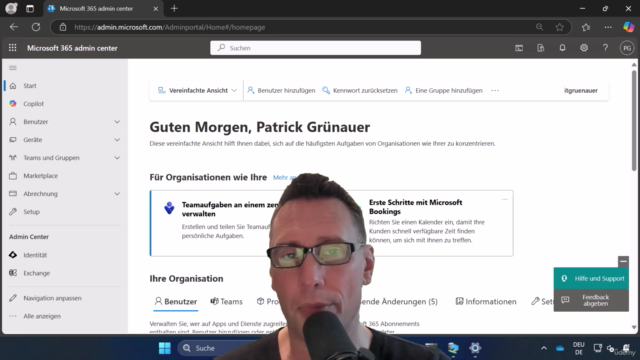Open the taskbar Settings gear app
Image resolution: width=640 pixels, height=360 pixels.
(475, 348)
